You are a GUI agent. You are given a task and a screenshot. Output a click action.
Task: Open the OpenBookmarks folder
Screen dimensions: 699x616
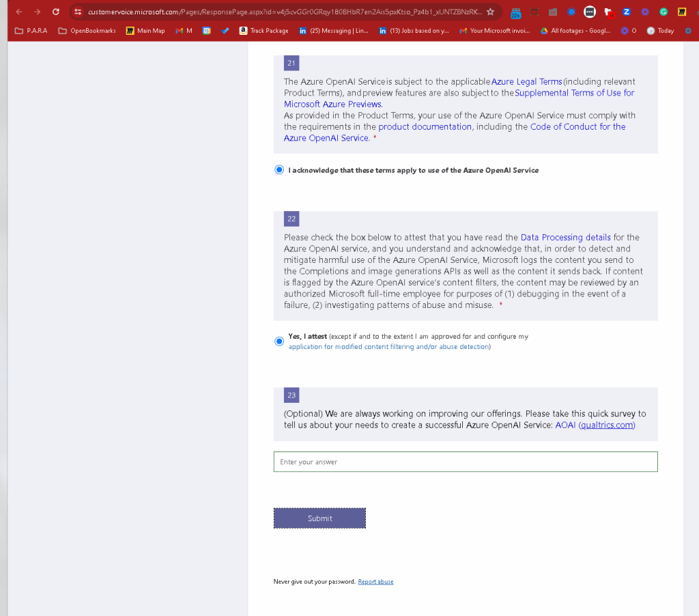click(87, 31)
